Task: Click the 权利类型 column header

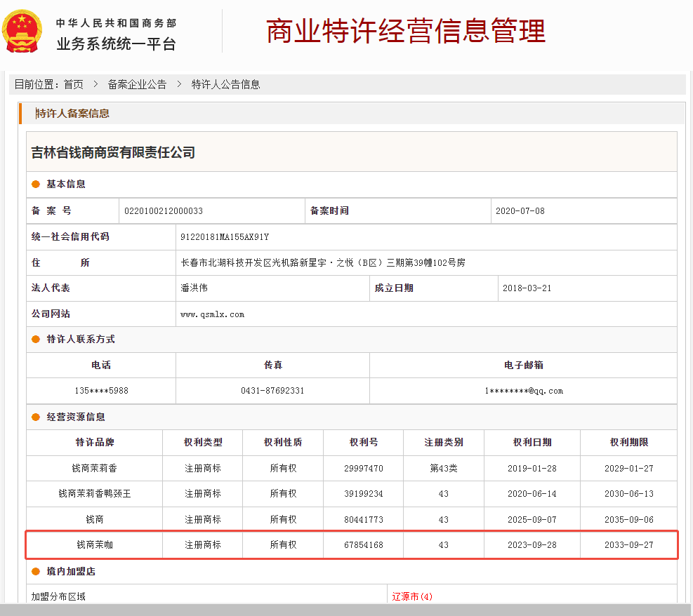Action: [x=203, y=443]
